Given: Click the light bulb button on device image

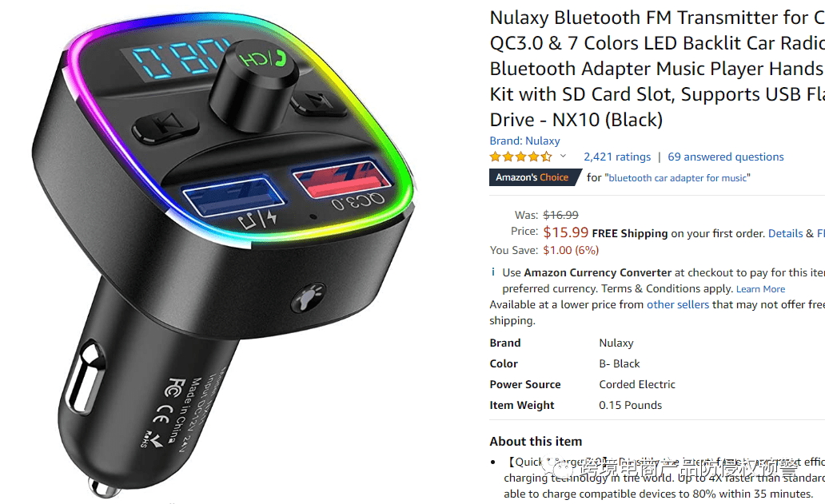Looking at the screenshot, I should (309, 297).
